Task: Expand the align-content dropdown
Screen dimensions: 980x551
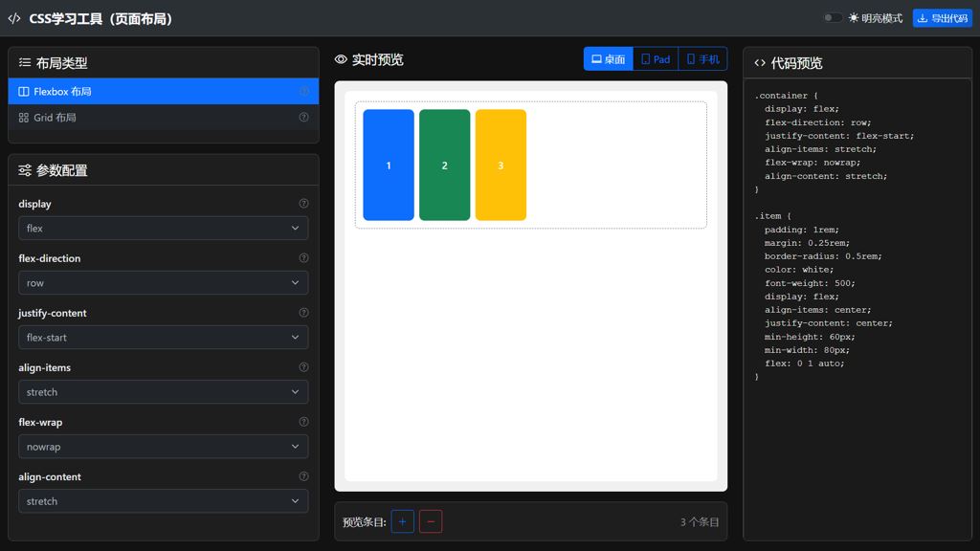Action: [x=164, y=501]
